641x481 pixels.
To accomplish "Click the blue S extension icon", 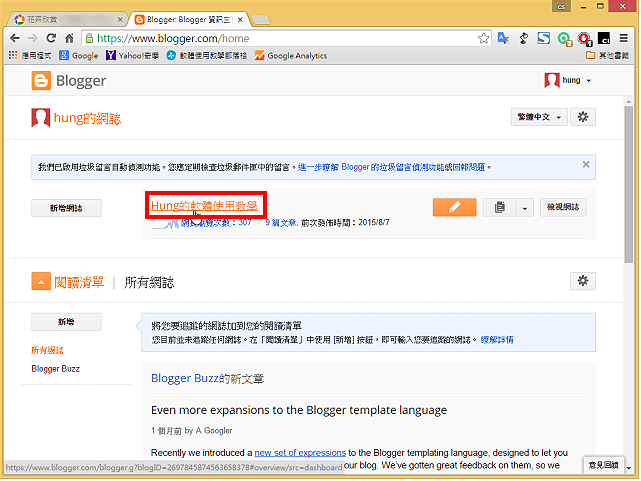I will 543,38.
